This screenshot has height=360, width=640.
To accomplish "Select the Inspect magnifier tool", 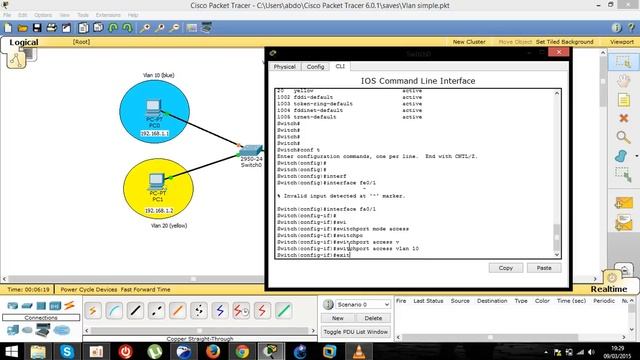I will click(623, 137).
